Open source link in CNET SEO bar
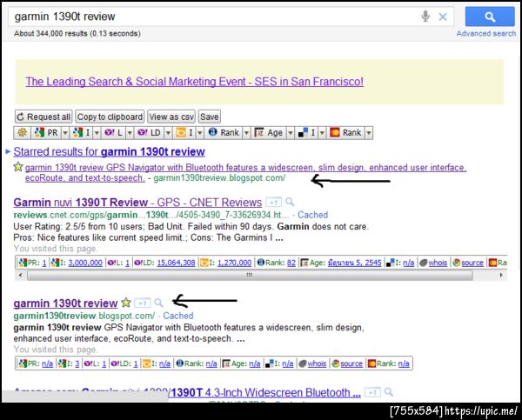The image size is (522, 420). [x=472, y=263]
